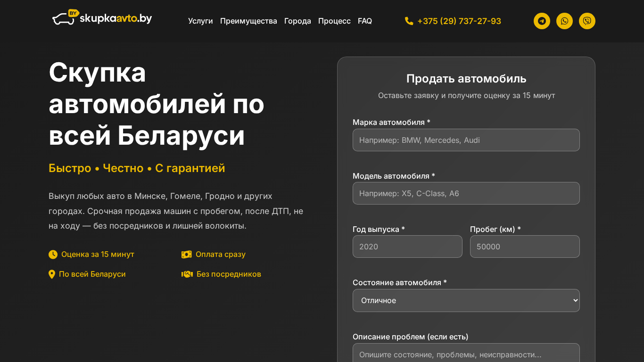Click the label Описание проблем (если есть)
Viewport: 644px width, 362px height.
pyautogui.click(x=411, y=337)
